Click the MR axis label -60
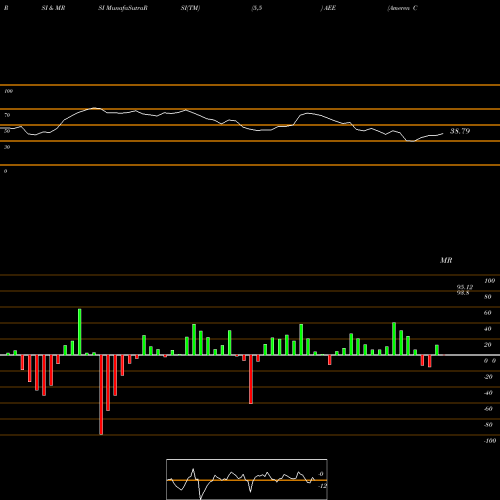This screenshot has height=500, width=500. [488, 409]
